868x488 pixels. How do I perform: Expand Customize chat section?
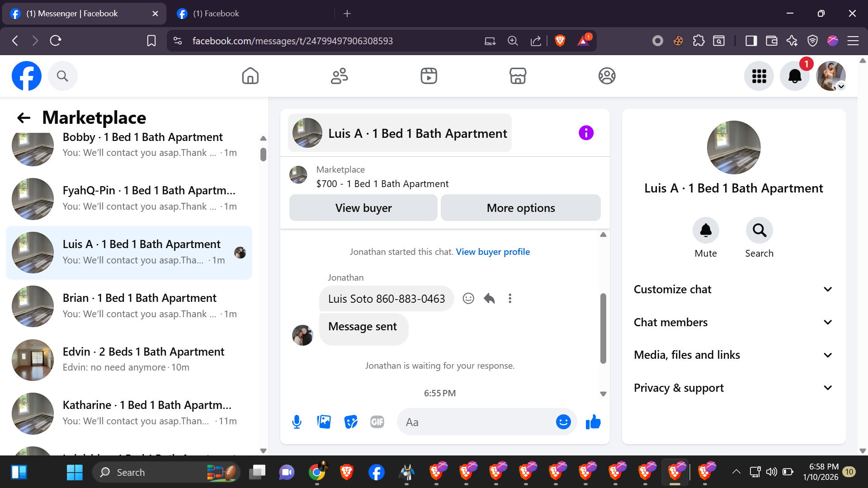click(x=733, y=290)
